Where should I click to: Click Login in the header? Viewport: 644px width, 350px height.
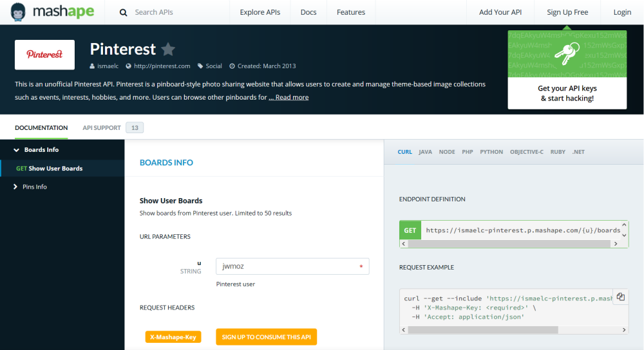pyautogui.click(x=622, y=12)
